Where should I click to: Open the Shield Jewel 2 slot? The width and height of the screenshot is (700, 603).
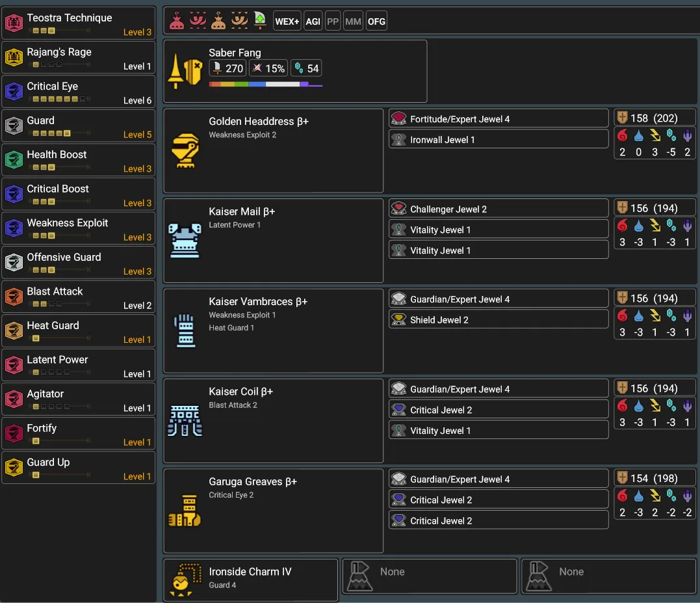pyautogui.click(x=499, y=319)
